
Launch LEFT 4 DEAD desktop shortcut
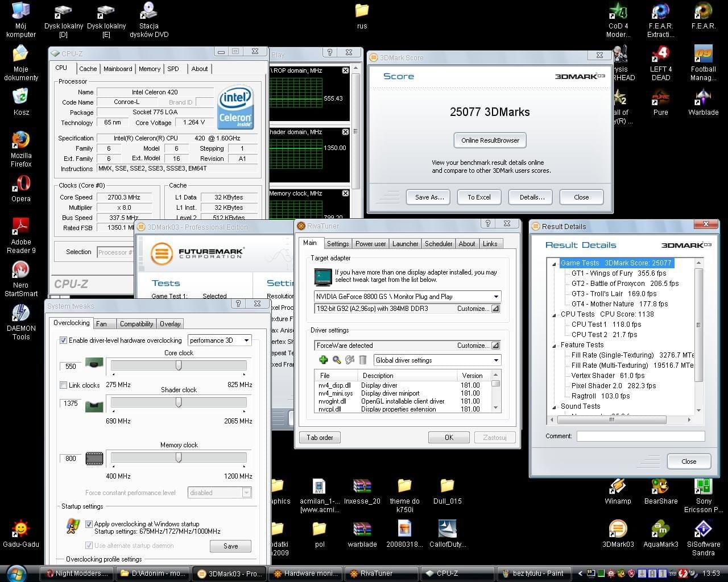pos(661,63)
